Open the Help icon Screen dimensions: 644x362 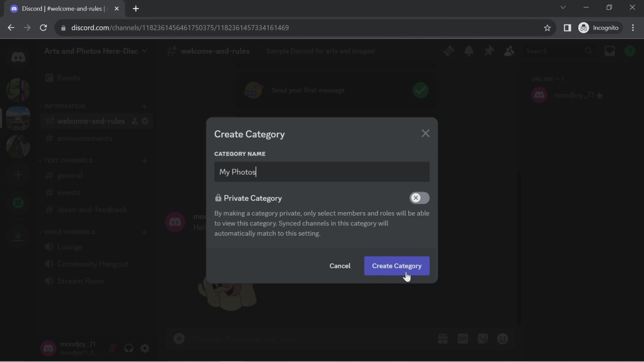(630, 51)
